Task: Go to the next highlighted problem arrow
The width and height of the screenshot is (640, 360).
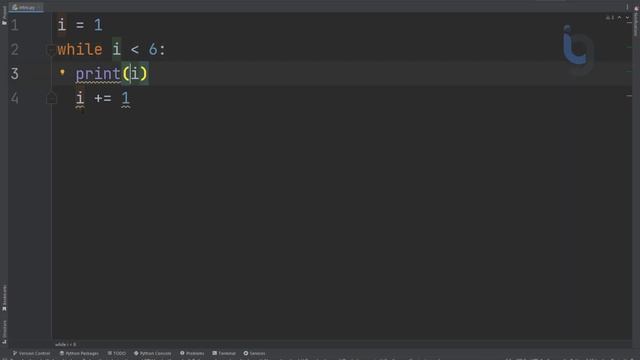Action: pos(627,18)
